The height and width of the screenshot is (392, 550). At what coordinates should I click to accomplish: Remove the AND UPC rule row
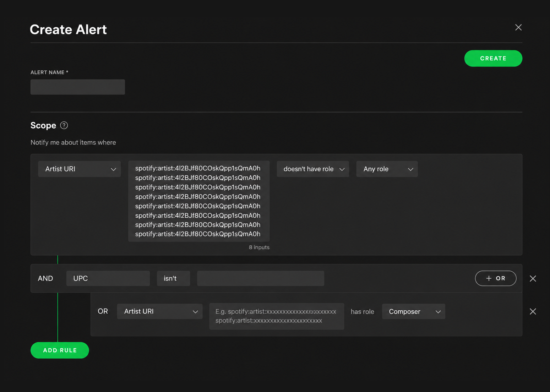[533, 278]
